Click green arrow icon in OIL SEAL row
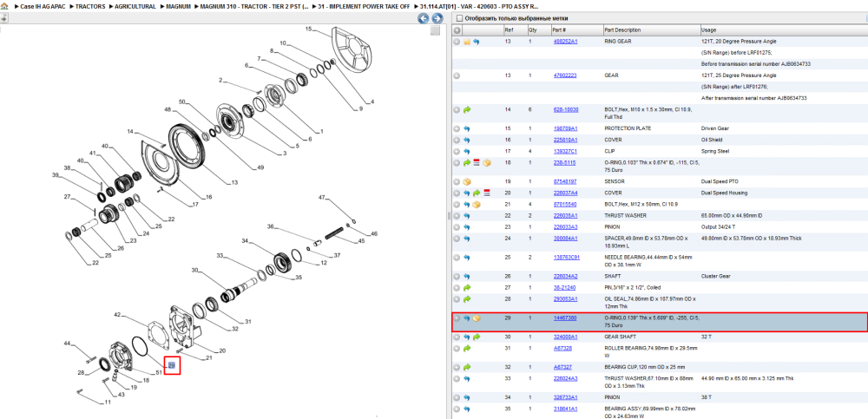This screenshot has width=868, height=419. point(467,299)
